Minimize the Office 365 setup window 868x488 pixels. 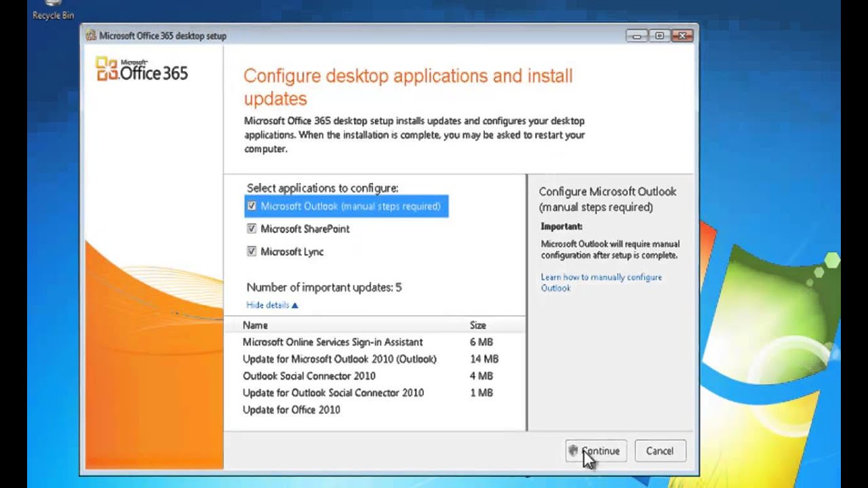coord(637,36)
